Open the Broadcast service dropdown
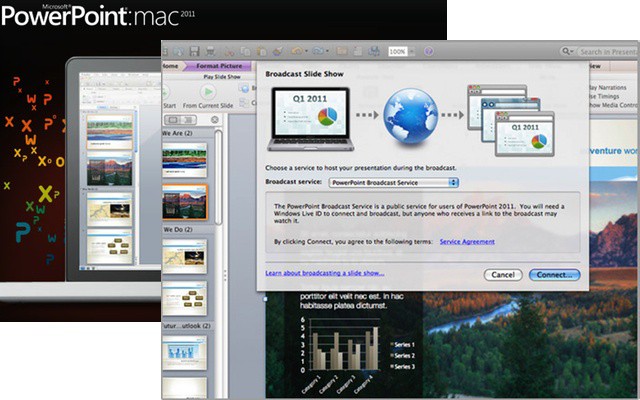 pos(394,182)
